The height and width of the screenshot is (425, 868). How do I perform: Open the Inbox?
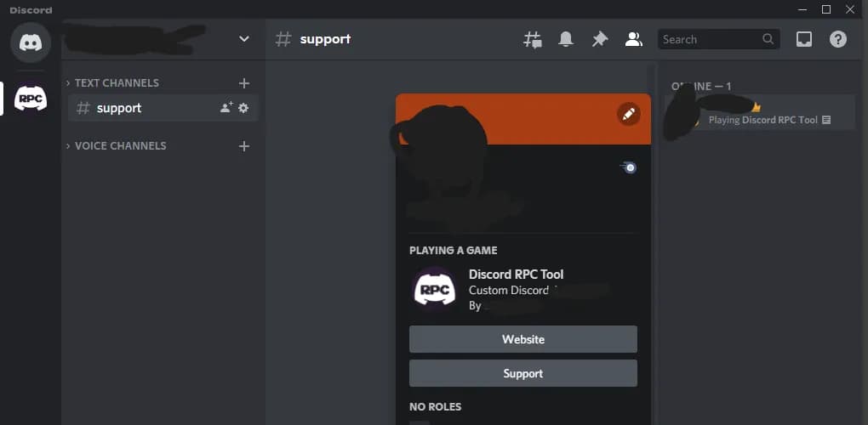804,39
